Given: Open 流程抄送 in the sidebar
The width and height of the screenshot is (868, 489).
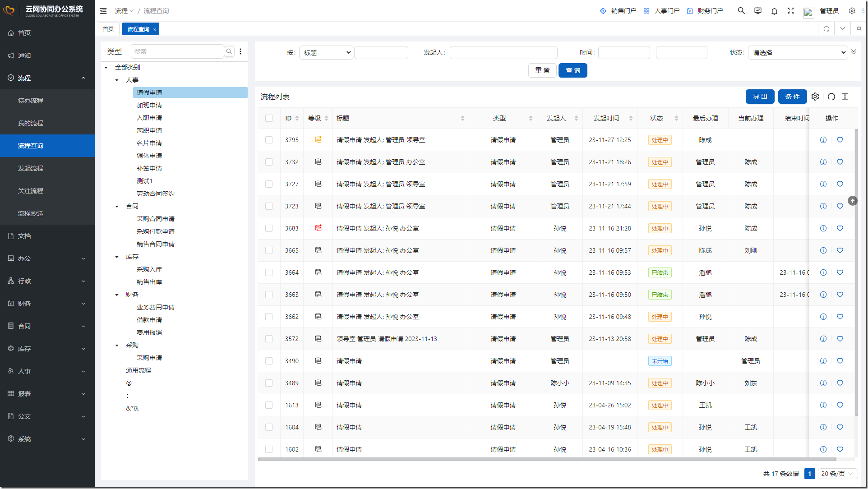Looking at the screenshot, I should click(47, 213).
